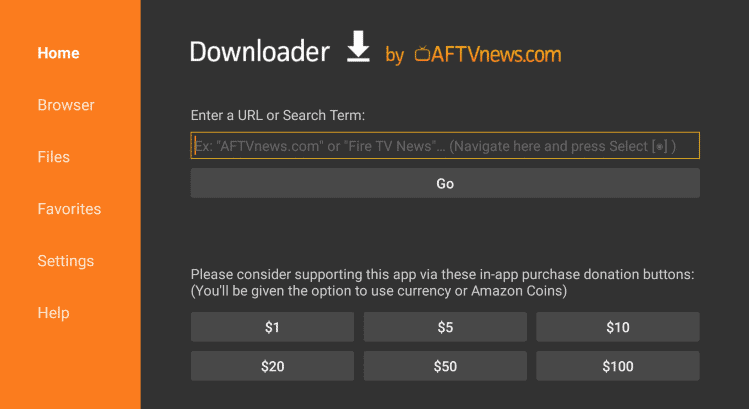
Task: Open the Home menu item
Action: pyautogui.click(x=58, y=53)
